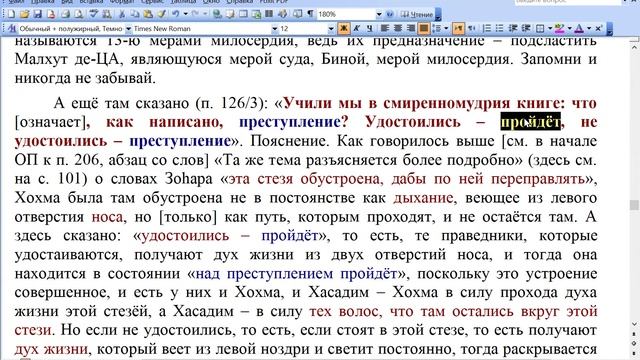Expand the highlight color dropdown arrow
Image resolution: width=640 pixels, height=360 pixels.
click(569, 28)
